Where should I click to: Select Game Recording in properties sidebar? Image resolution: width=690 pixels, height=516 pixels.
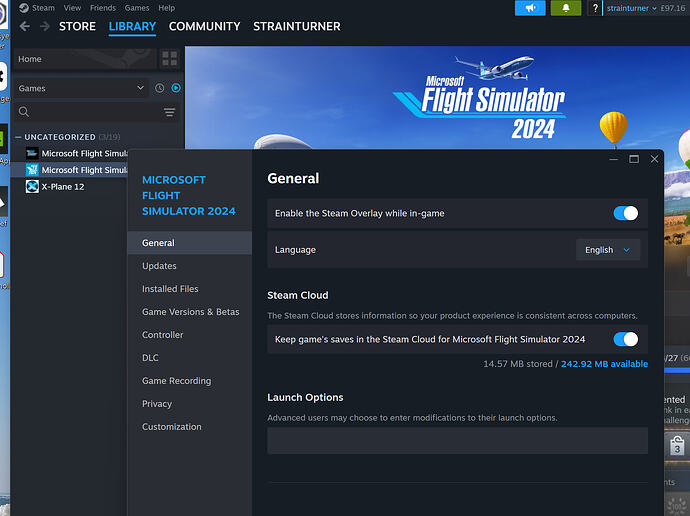tap(190, 381)
